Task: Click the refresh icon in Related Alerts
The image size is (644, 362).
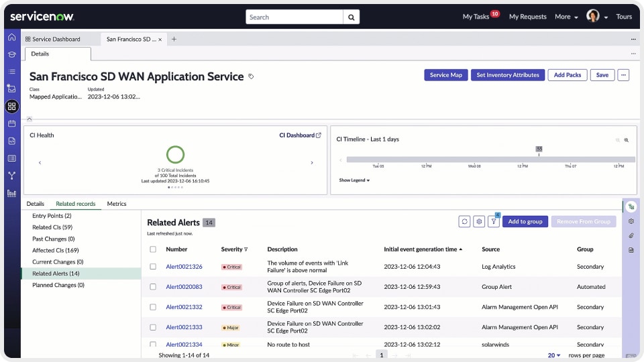Action: [x=464, y=221]
